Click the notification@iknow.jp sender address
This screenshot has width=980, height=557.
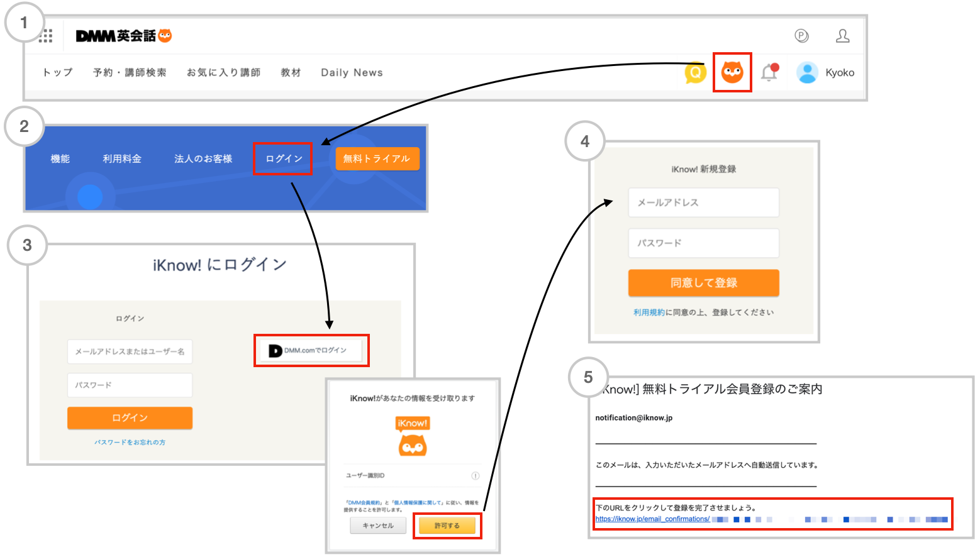(x=633, y=418)
